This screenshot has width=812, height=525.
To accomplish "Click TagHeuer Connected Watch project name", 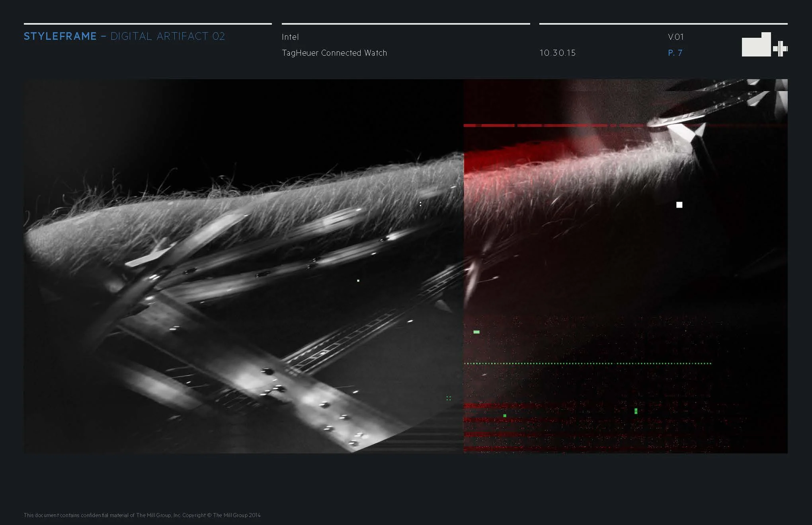I will tap(334, 53).
